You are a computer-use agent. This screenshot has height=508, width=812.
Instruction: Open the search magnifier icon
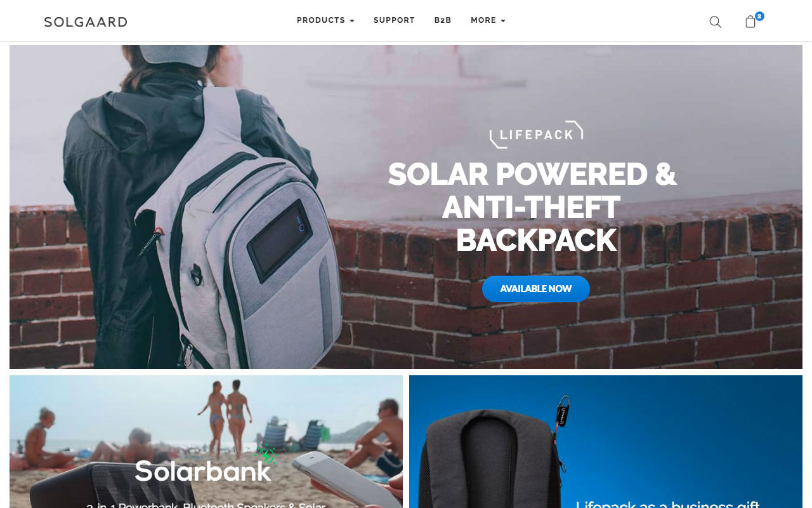click(715, 22)
